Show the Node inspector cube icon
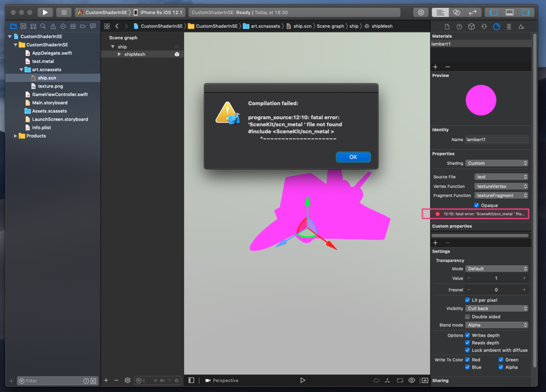Image resolution: width=546 pixels, height=392 pixels. [x=471, y=27]
